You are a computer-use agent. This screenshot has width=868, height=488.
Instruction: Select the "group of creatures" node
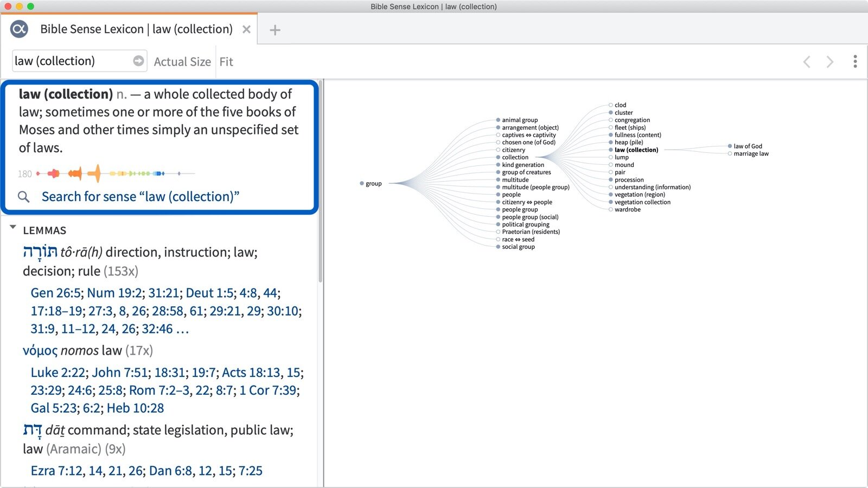[523, 172]
